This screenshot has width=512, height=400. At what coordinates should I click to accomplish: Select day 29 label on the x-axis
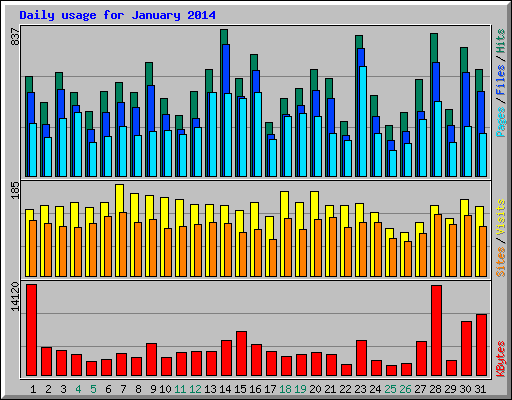tap(450, 389)
